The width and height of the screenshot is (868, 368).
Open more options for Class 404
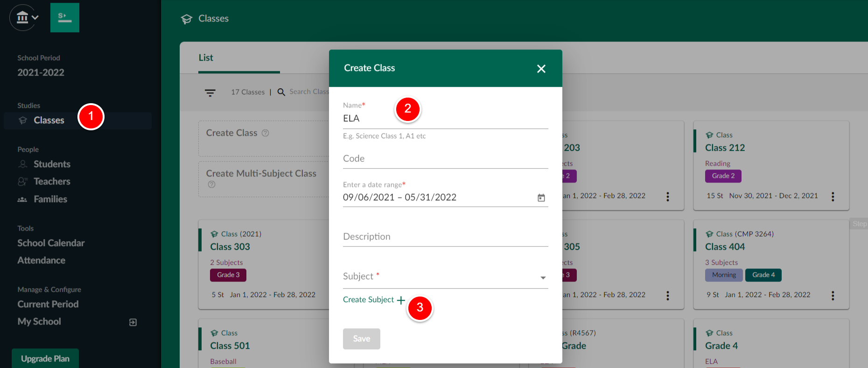tap(833, 296)
